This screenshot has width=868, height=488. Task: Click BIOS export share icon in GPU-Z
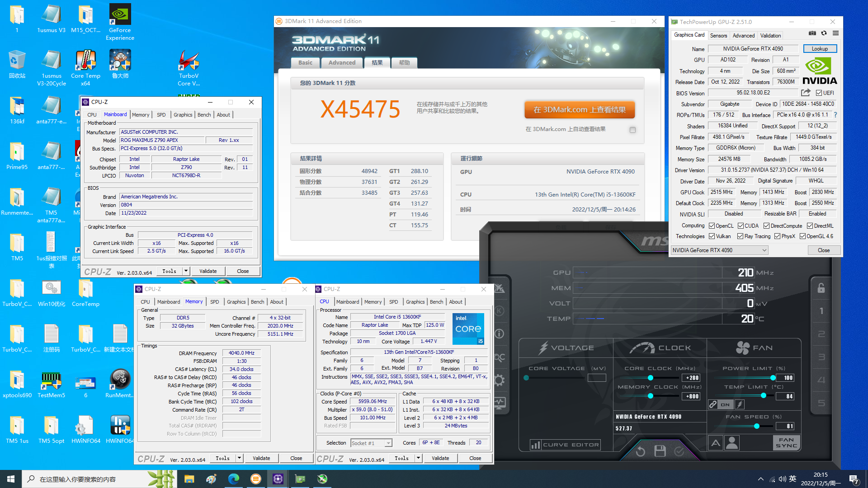click(x=806, y=93)
